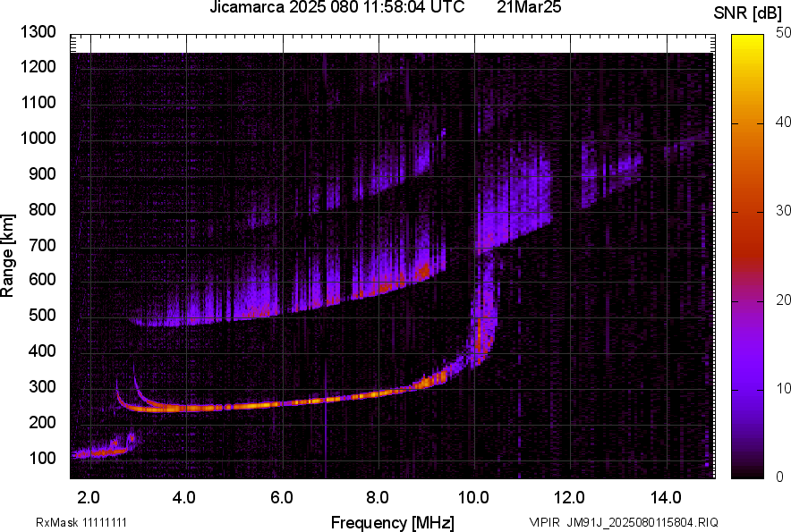This screenshot has height=532, width=791.
Task: Click the colorbar tick label '30'
Action: pyautogui.click(x=784, y=210)
